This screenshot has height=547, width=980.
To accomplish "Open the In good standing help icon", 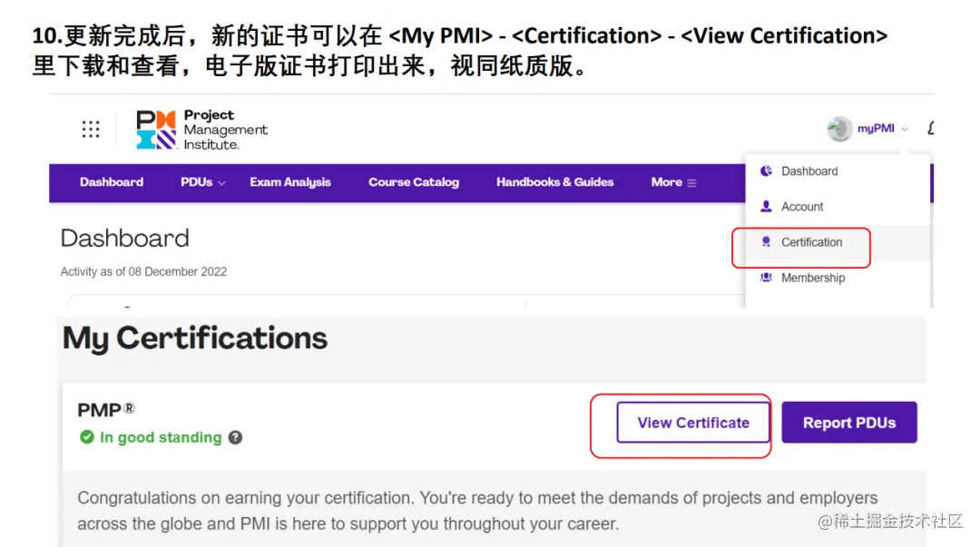I will 235,437.
